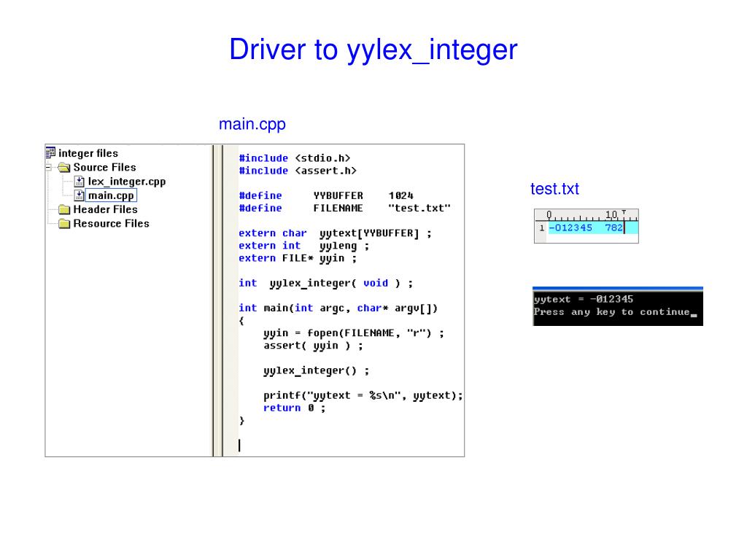Click the yylex_integer() call line

point(317,370)
